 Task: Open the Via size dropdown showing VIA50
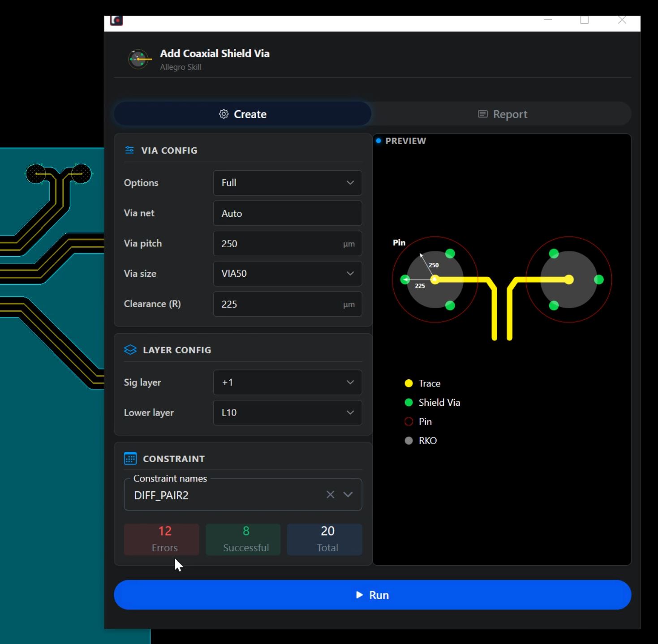[x=288, y=274]
